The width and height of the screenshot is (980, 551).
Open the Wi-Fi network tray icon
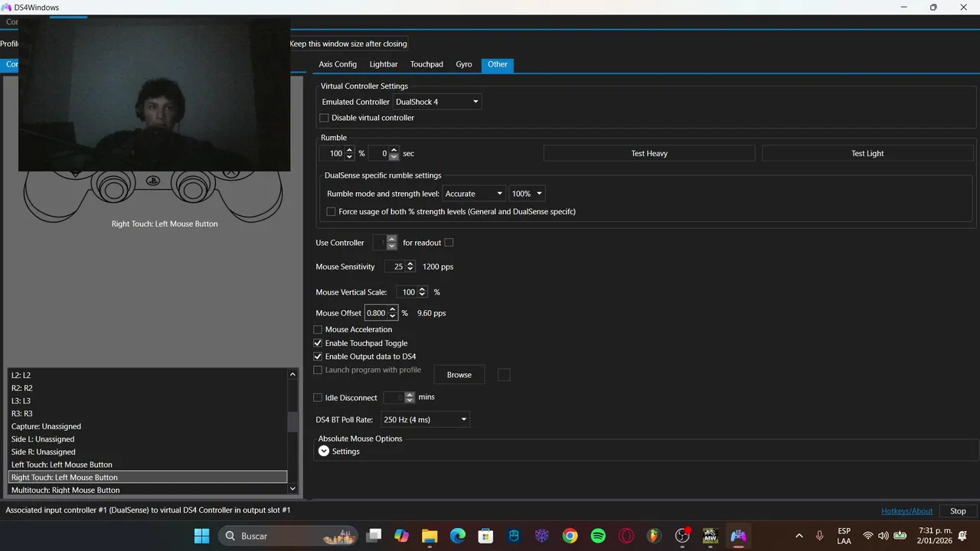pyautogui.click(x=868, y=536)
